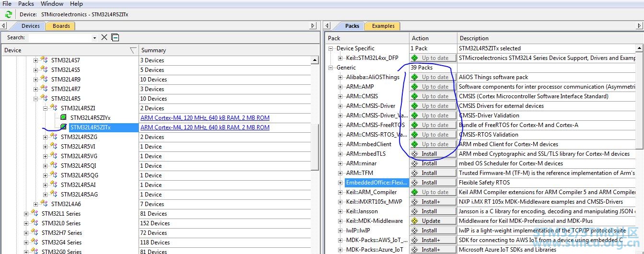Switch to the Boards tab
The height and width of the screenshot is (254, 644).
pyautogui.click(x=61, y=26)
